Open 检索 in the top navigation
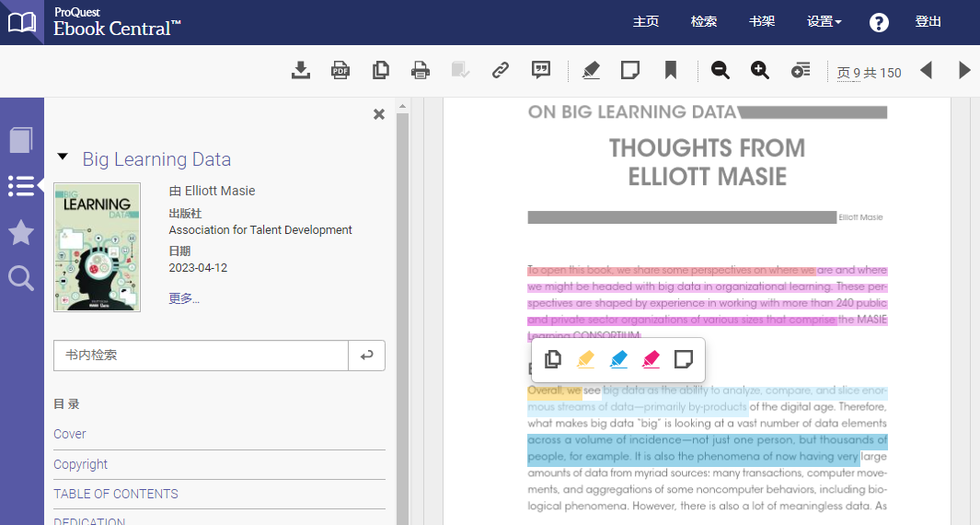Viewport: 980px width, 525px height. pos(704,22)
